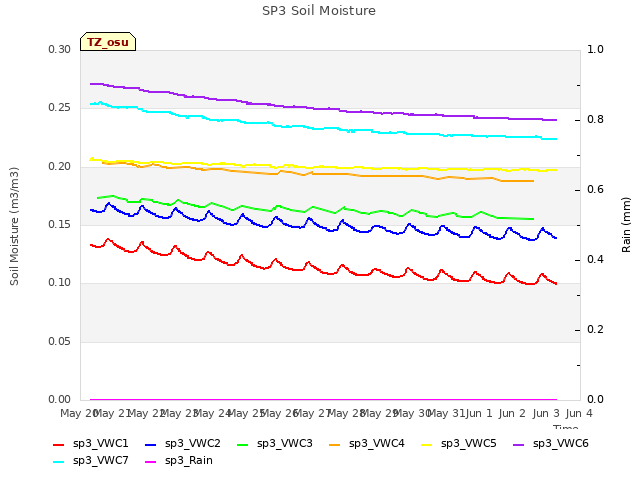The image size is (640, 480).
Task: Click the Rain (mm) axis label
Action: 626,225
